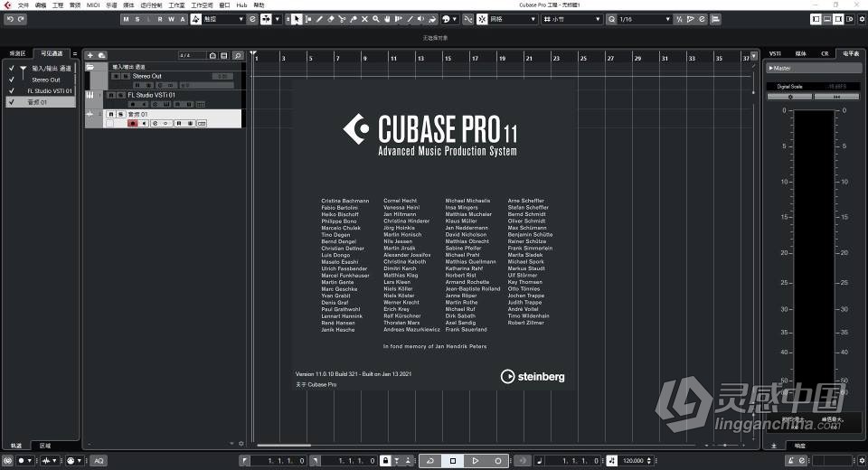Click the 区域 Zones tab at bottom left
868x470 pixels.
point(45,446)
